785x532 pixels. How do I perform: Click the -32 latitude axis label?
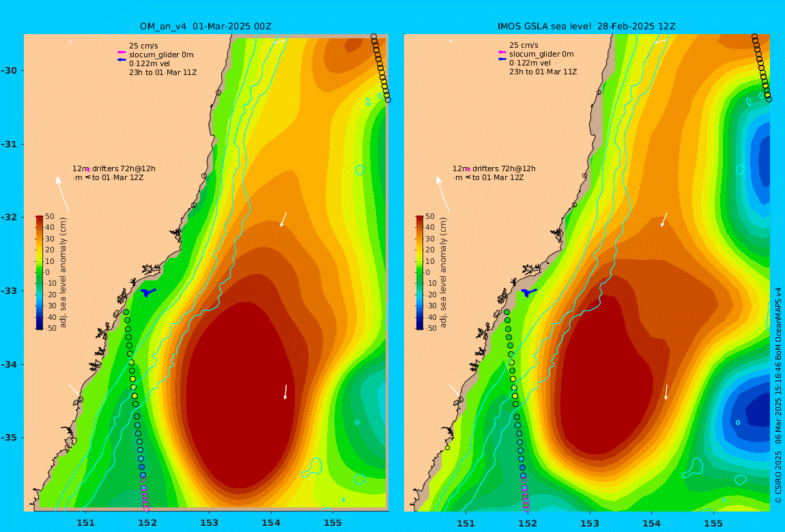click(x=8, y=218)
